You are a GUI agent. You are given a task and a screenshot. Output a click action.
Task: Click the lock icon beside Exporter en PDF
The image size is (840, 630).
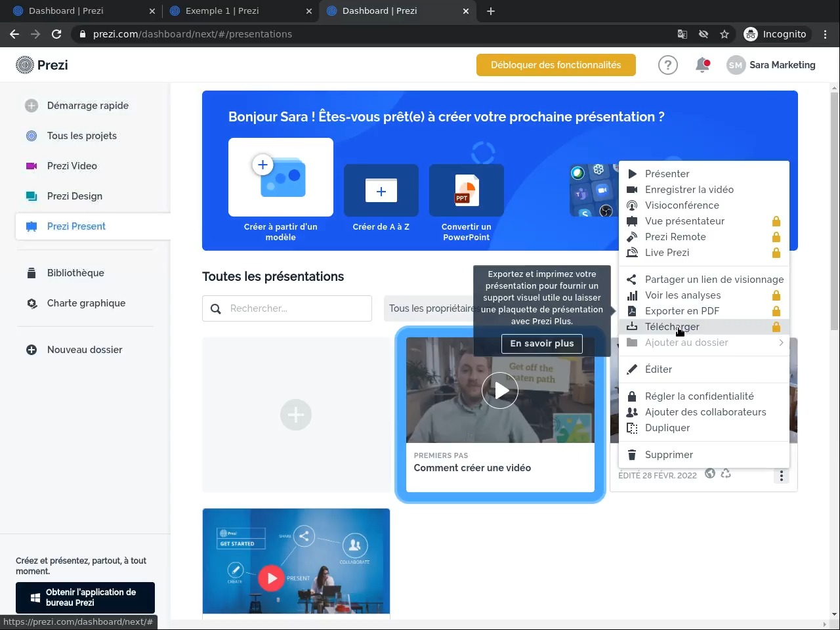point(776,311)
